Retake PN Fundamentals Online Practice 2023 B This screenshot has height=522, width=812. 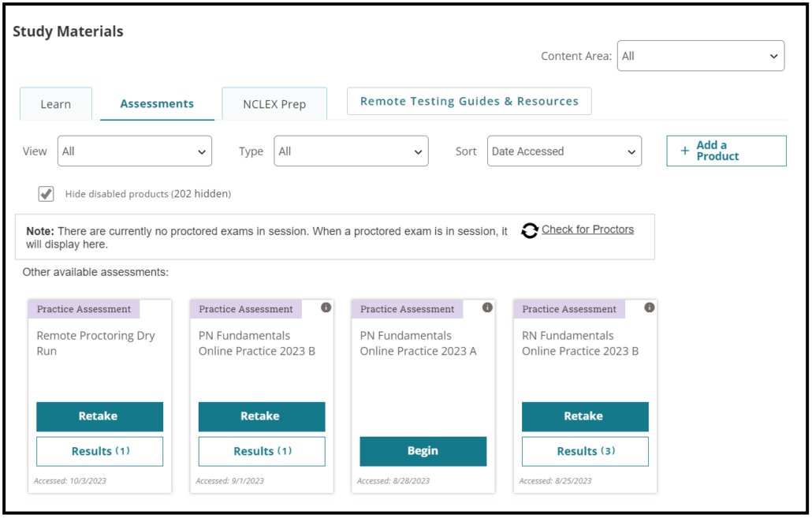click(x=262, y=416)
